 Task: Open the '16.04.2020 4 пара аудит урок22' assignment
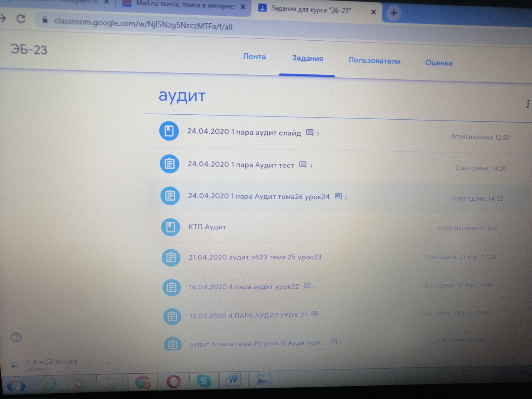pos(244,287)
